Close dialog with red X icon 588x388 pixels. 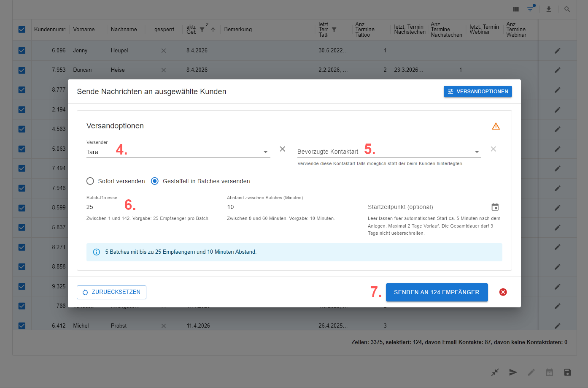tap(503, 292)
